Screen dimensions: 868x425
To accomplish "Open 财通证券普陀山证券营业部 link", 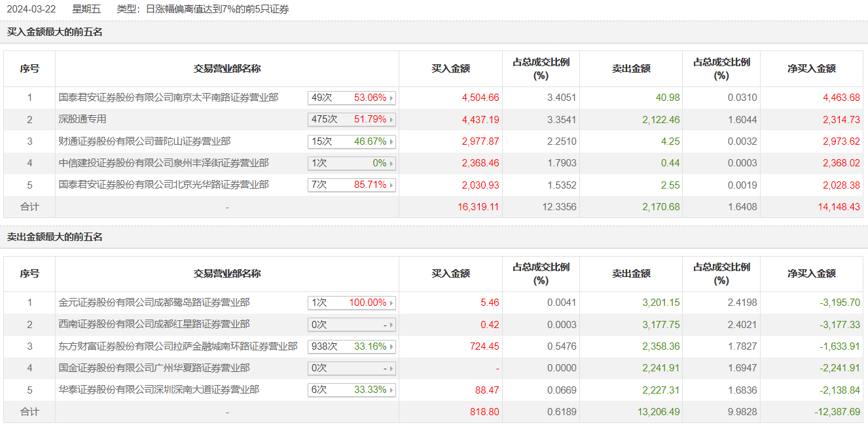I will (144, 141).
